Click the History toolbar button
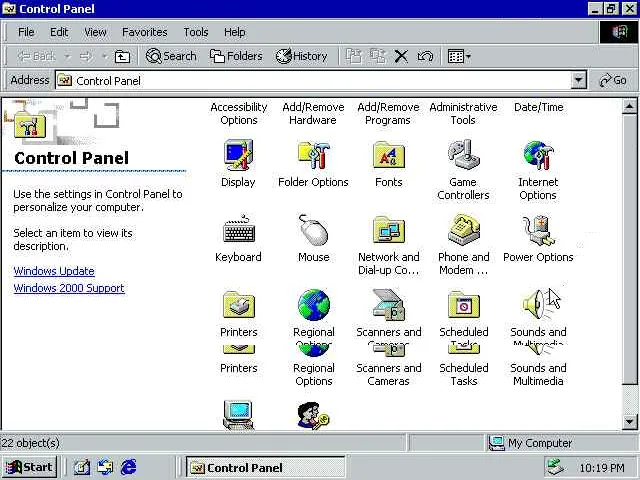Viewport: 640px width, 480px height. tap(302, 56)
